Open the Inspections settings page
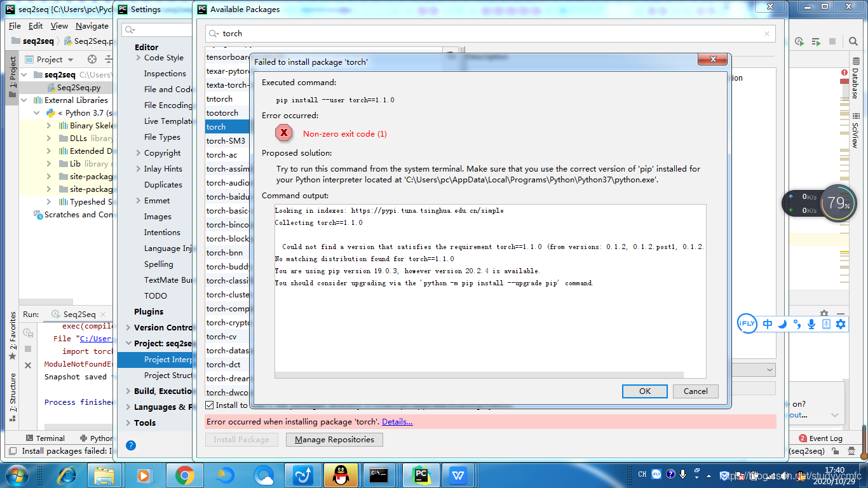The image size is (868, 488). pos(165,73)
